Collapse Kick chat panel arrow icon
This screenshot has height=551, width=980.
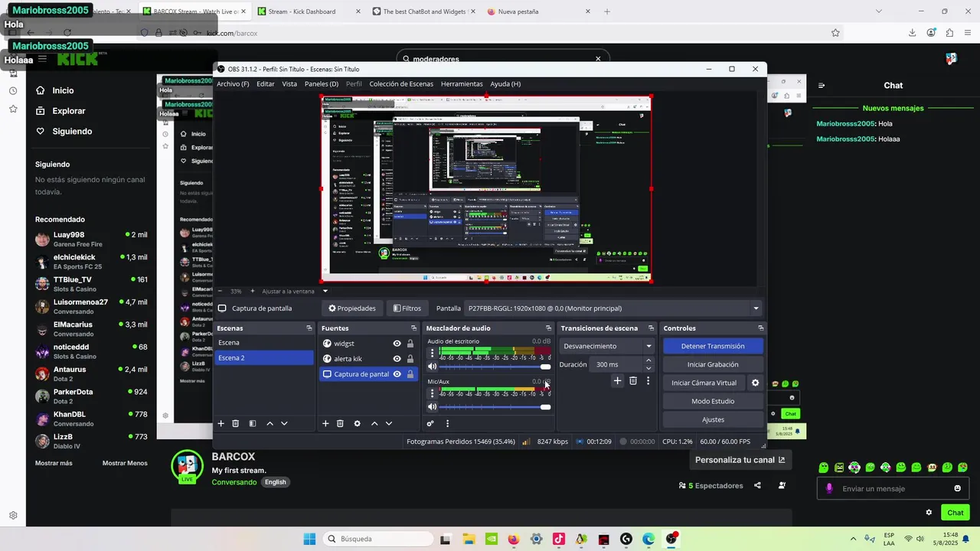822,86
